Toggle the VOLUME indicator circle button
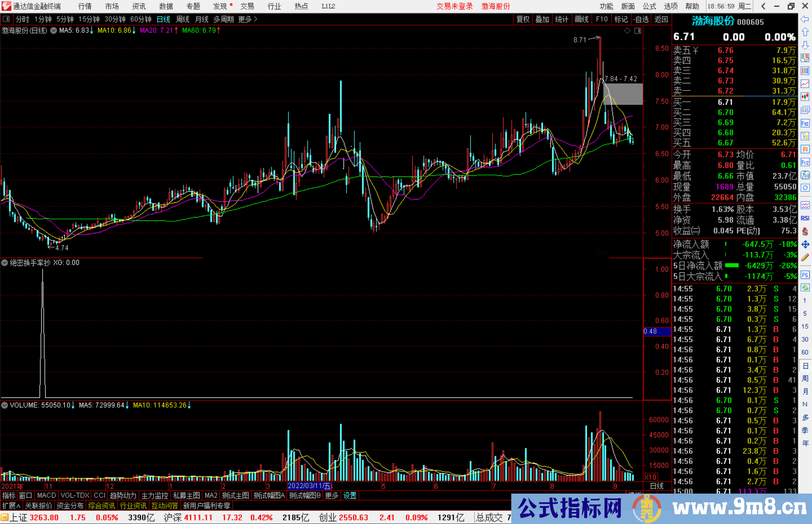The width and height of the screenshot is (812, 524). [5, 405]
